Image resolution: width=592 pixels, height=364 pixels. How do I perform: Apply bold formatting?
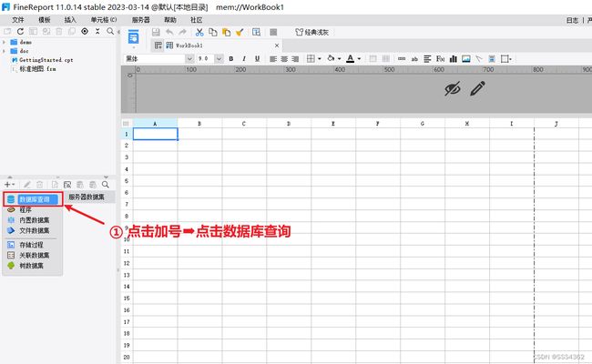[231, 59]
